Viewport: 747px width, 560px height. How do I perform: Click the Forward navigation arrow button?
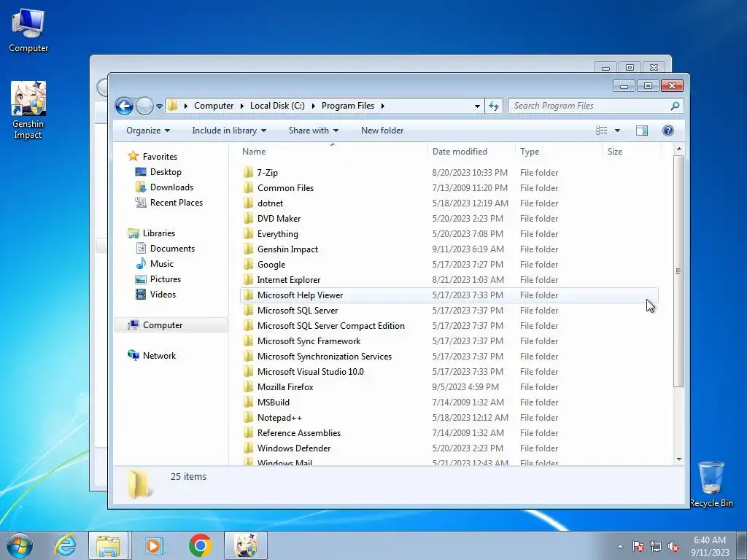pos(144,106)
